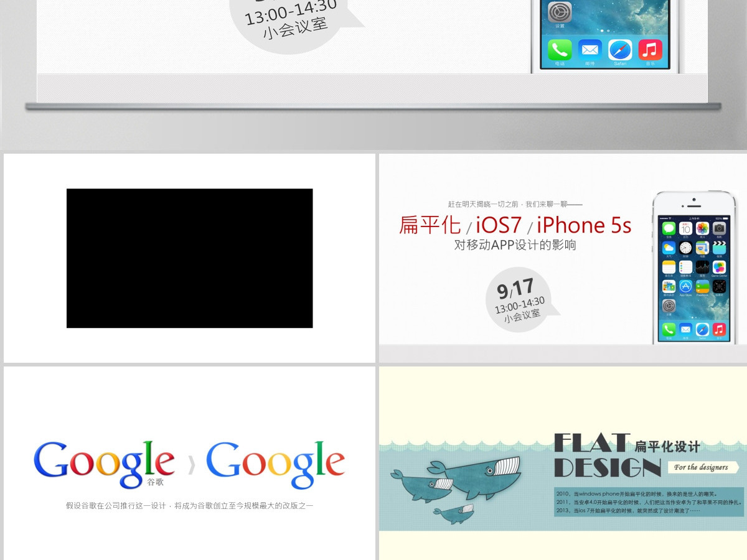Tap Newsstand icon on the iPhone 5s thumbnail
This screenshot has height=560, width=747.
point(669,286)
